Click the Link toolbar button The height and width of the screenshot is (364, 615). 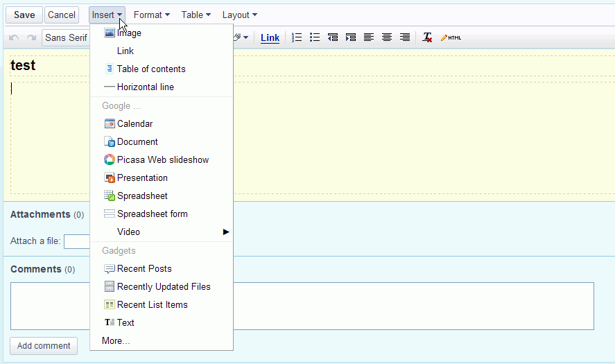[x=270, y=37]
